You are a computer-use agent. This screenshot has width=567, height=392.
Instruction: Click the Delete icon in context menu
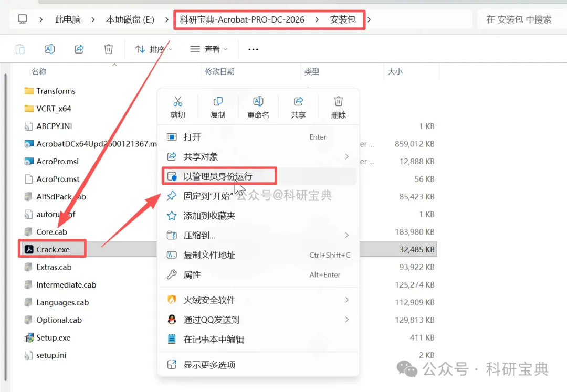coord(339,101)
